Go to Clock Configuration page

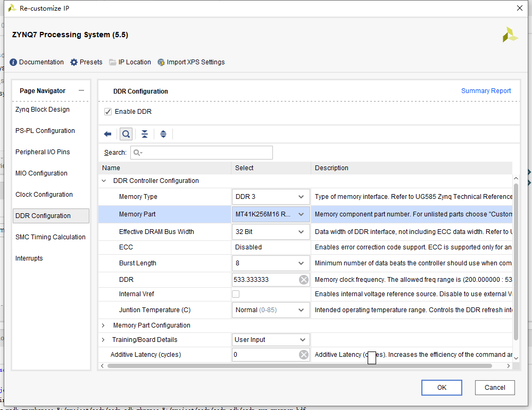44,194
